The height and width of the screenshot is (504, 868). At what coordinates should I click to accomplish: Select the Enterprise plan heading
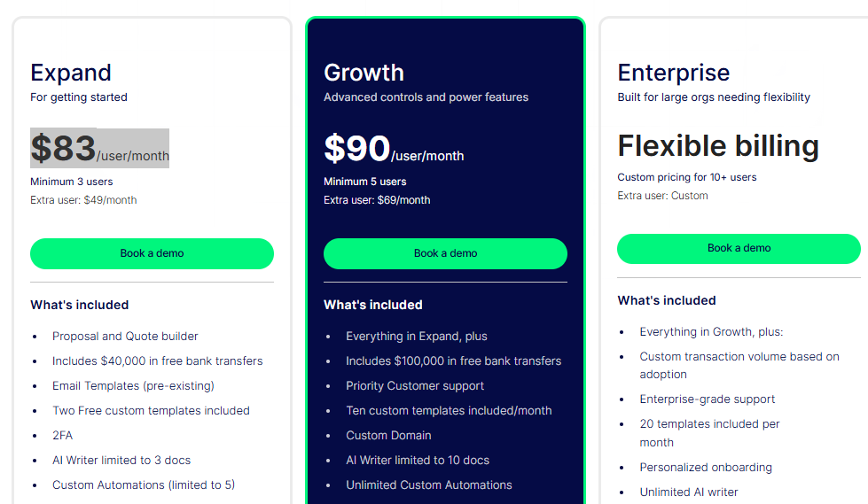click(x=673, y=73)
